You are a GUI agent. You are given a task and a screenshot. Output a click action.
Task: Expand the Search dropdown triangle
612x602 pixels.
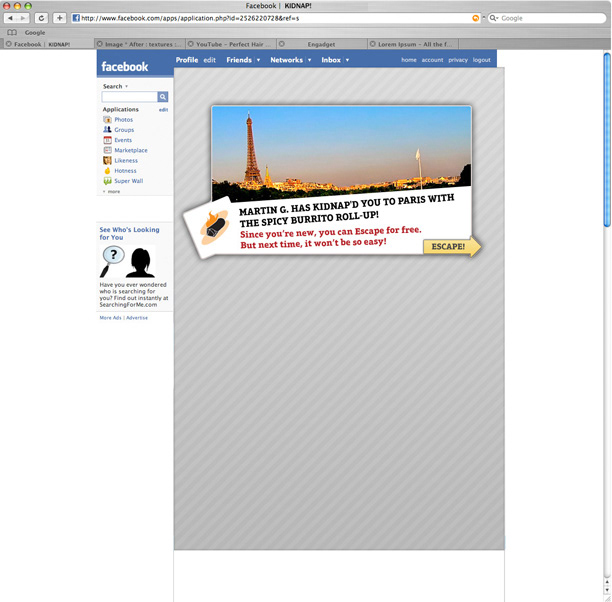click(x=126, y=86)
